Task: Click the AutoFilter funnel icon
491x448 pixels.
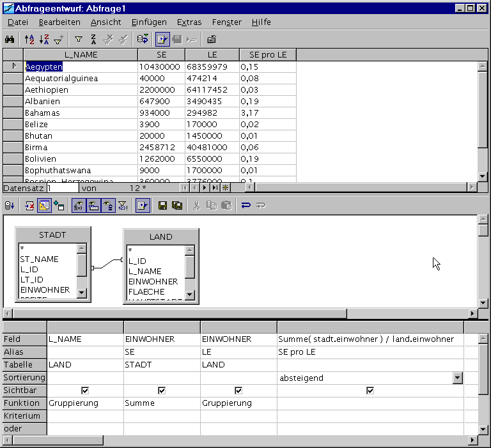Action: pyautogui.click(x=78, y=39)
